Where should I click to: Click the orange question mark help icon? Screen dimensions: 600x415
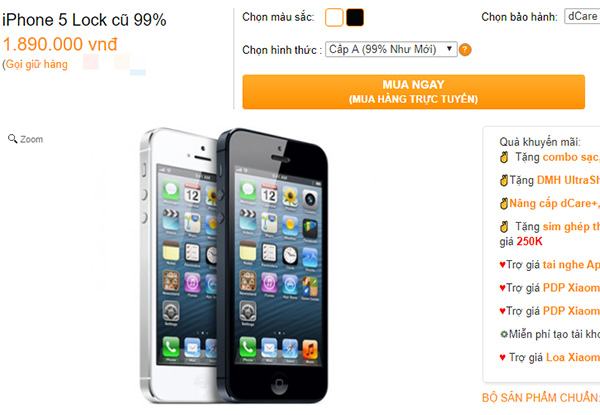(465, 50)
